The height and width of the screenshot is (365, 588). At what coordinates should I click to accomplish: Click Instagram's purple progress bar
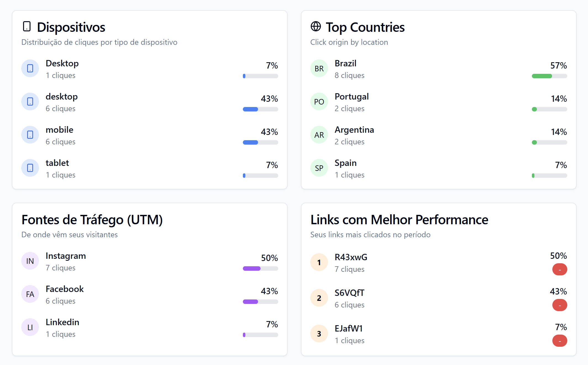click(260, 268)
